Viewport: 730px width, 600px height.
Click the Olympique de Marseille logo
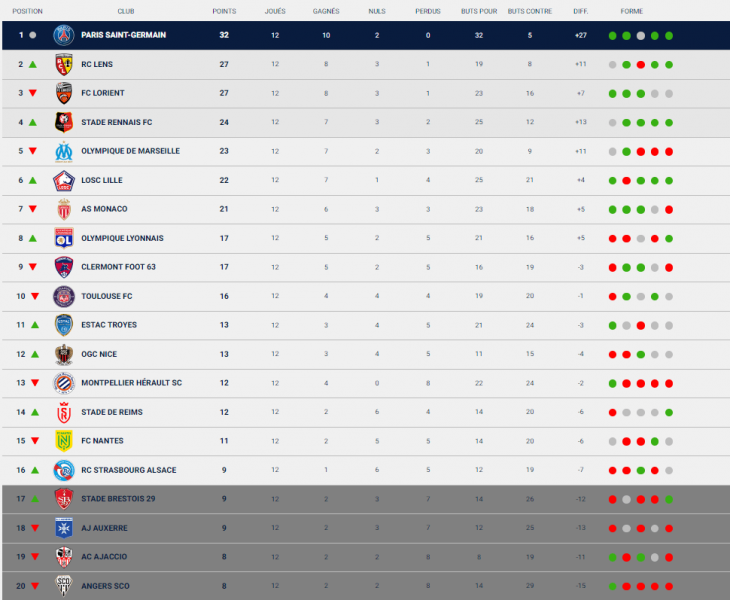click(x=64, y=151)
